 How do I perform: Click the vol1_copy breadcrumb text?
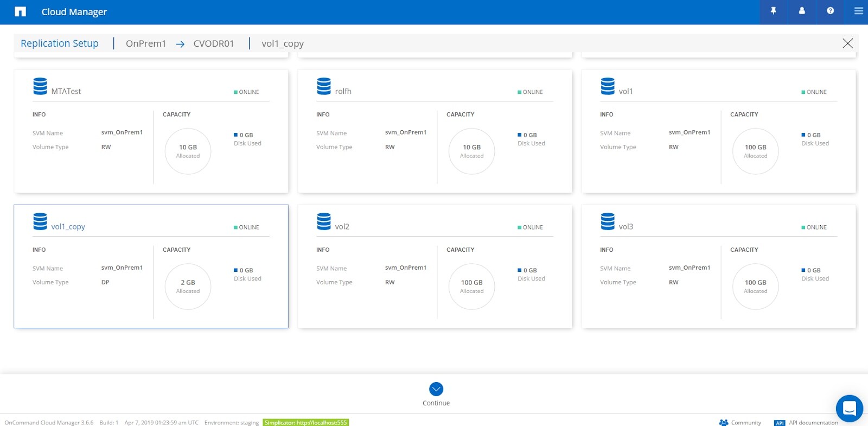point(283,43)
